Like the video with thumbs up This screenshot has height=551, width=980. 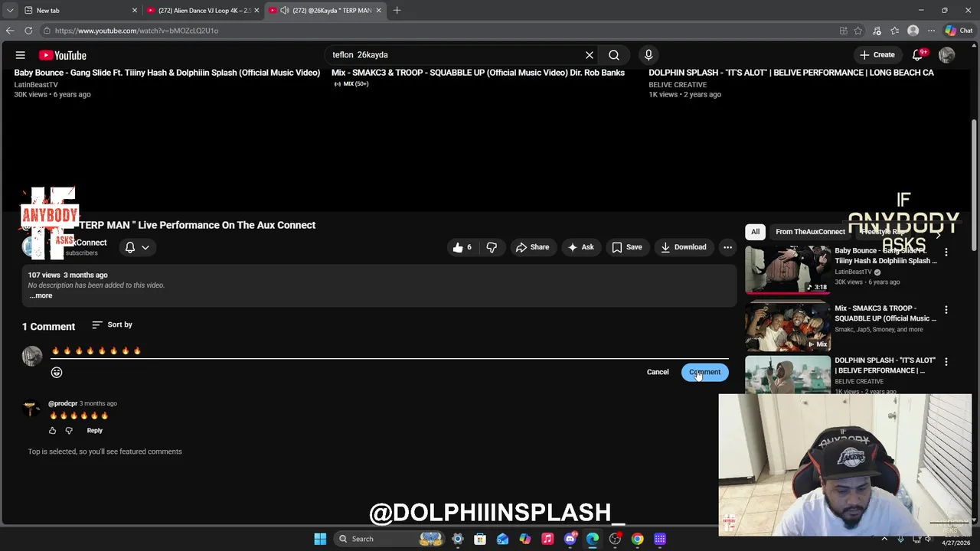462,247
